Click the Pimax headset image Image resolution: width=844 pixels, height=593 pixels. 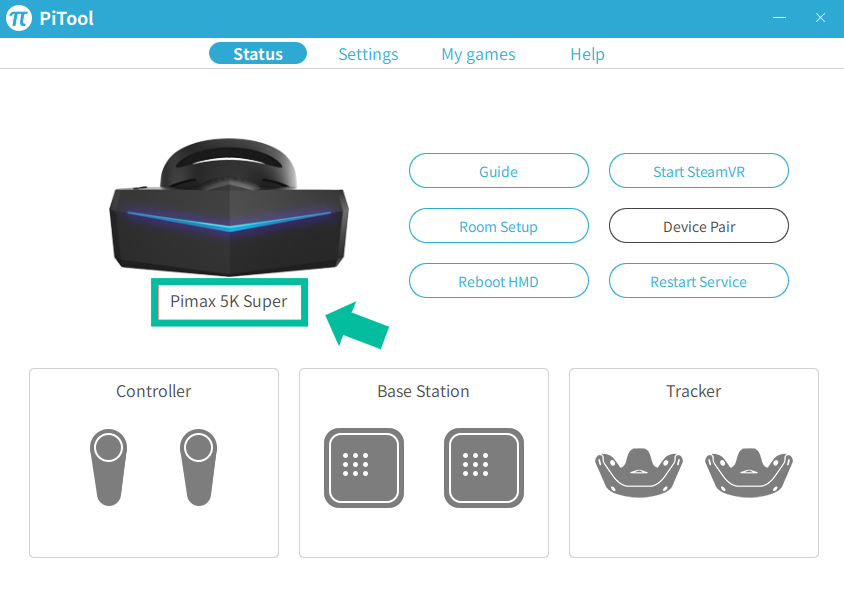(229, 207)
